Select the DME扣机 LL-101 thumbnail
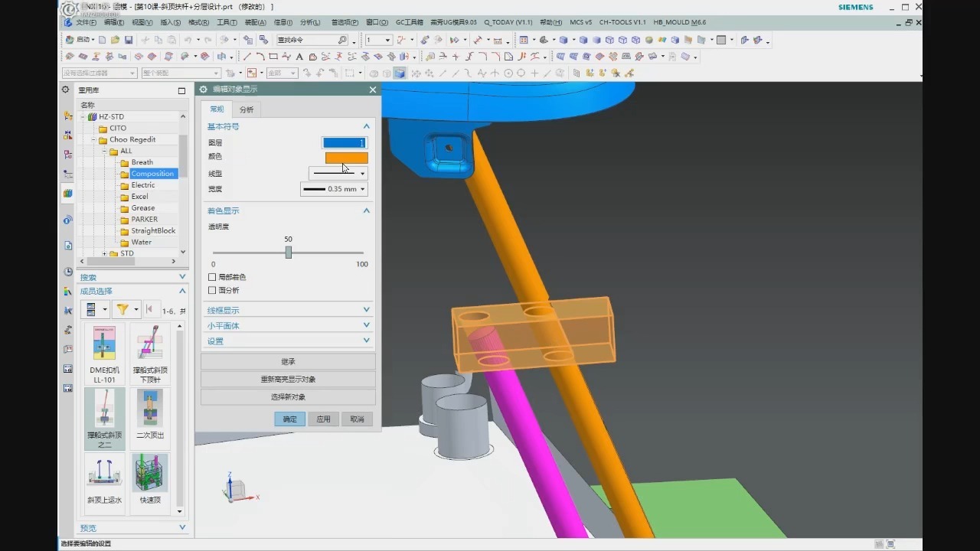The height and width of the screenshot is (551, 980). (105, 354)
